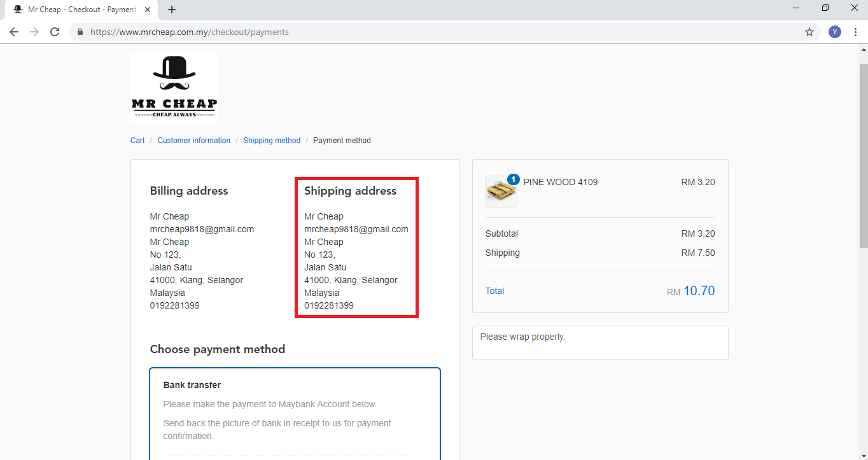Image resolution: width=868 pixels, height=460 pixels.
Task: Click the Subtotal label
Action: coord(501,233)
